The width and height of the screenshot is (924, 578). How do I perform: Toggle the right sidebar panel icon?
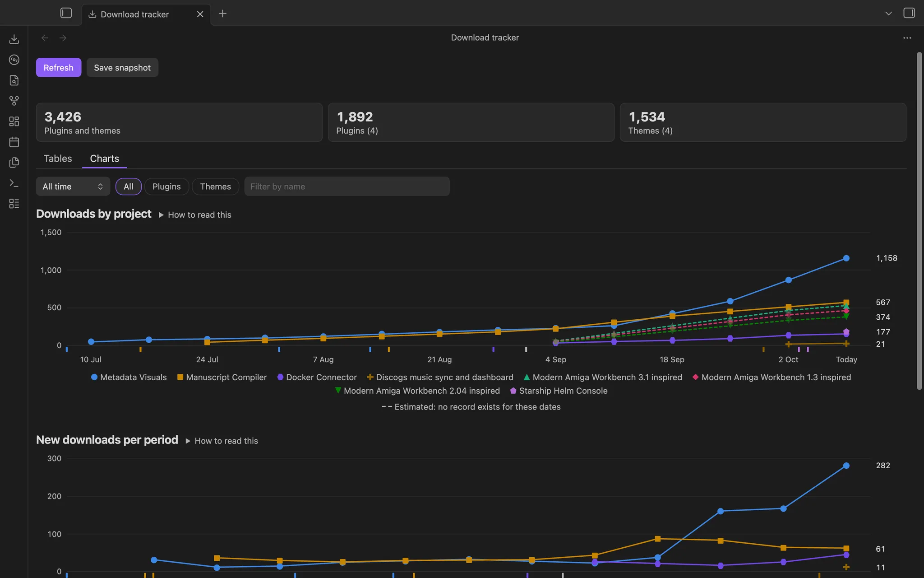(909, 13)
